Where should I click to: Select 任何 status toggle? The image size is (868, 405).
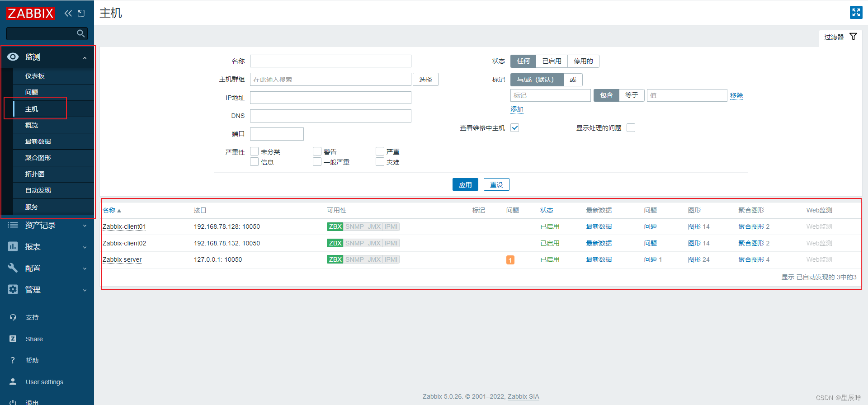(x=523, y=61)
